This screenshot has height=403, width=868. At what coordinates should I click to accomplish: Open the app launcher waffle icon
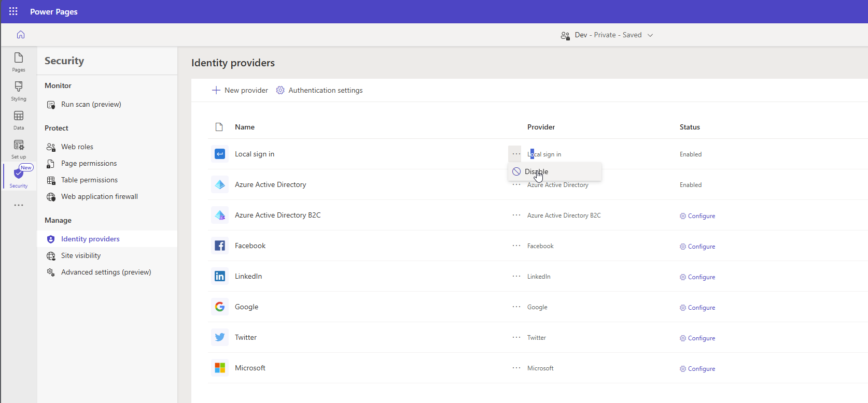pos(13,11)
